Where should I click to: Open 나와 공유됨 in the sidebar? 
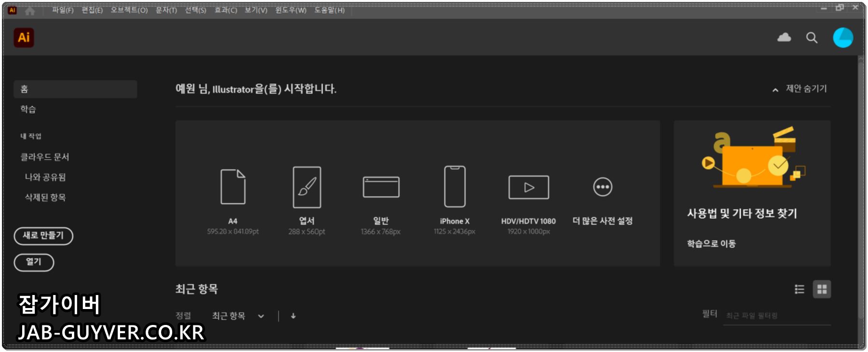click(x=45, y=177)
